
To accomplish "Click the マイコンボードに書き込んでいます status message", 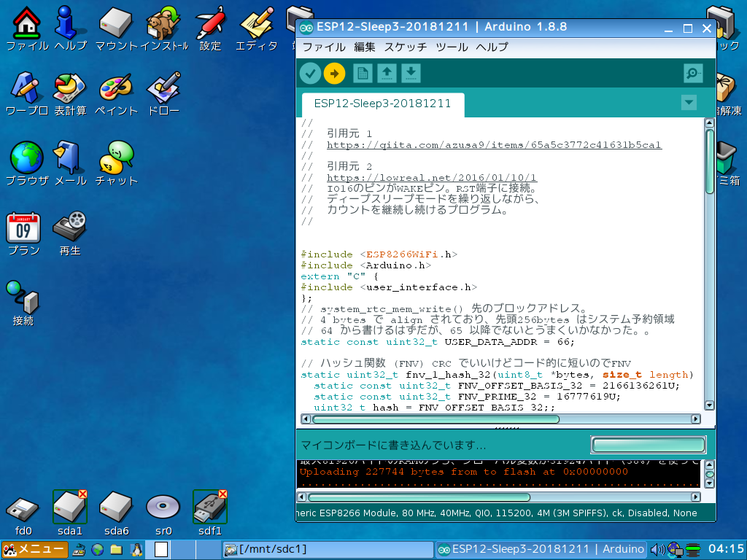I will click(393, 446).
